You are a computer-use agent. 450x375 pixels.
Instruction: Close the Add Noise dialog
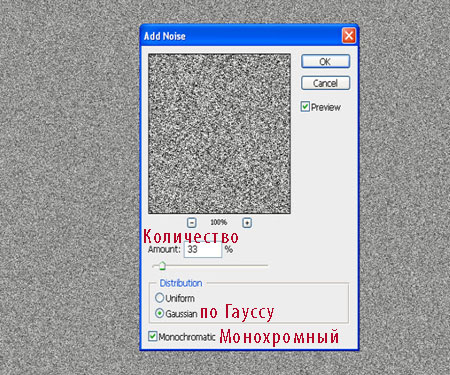pos(349,36)
